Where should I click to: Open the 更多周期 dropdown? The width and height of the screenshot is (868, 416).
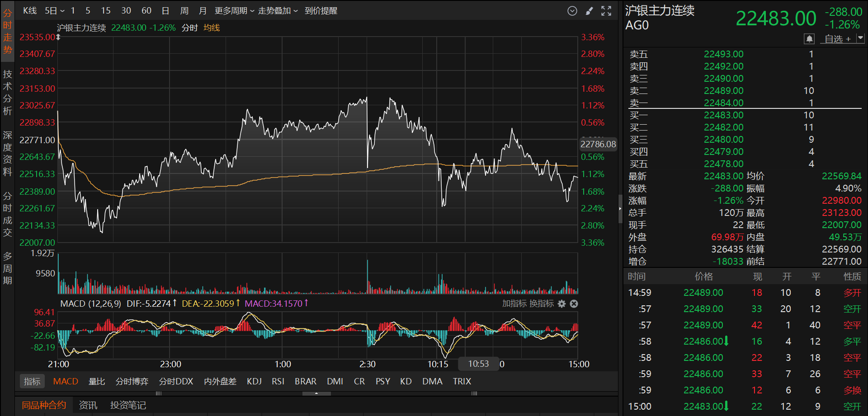234,11
